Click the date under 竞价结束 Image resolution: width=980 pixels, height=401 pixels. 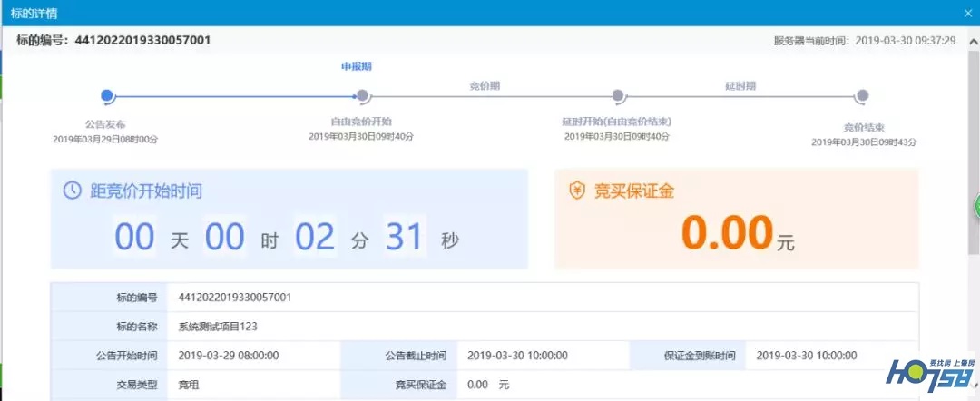864,142
